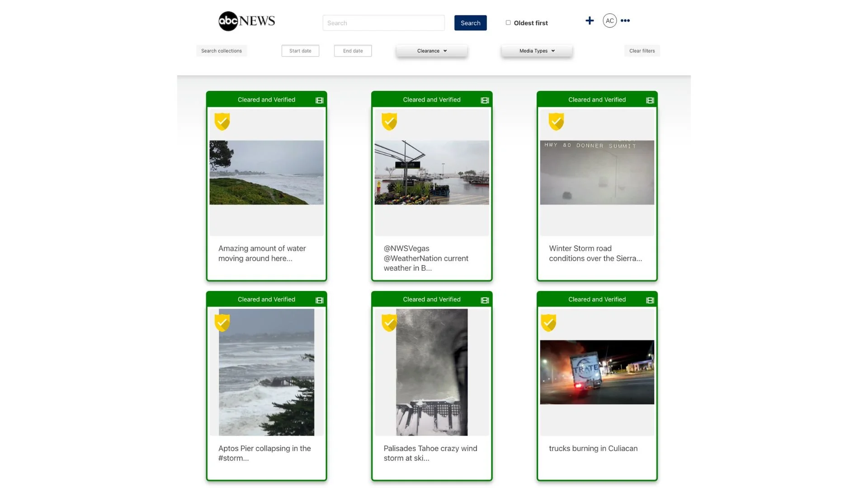Click the ABC News logo
This screenshot has width=868, height=488.
pyautogui.click(x=246, y=21)
